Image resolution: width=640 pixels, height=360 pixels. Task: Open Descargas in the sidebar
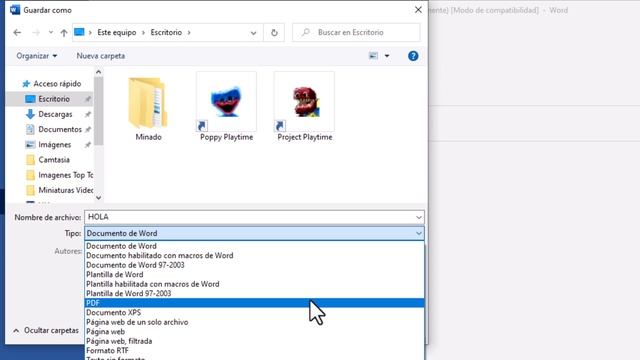tap(49, 114)
